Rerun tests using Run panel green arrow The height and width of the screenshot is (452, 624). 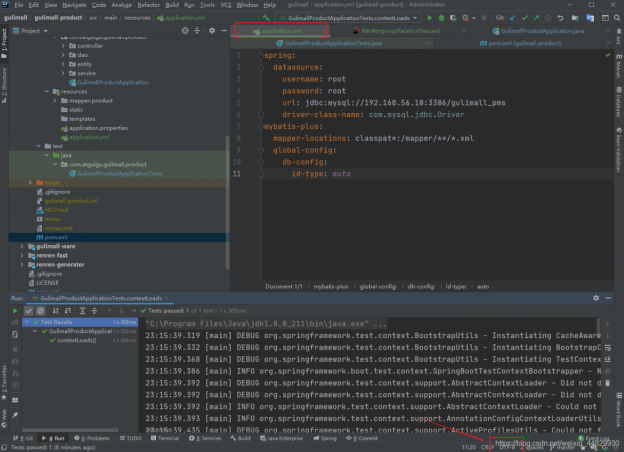point(16,309)
